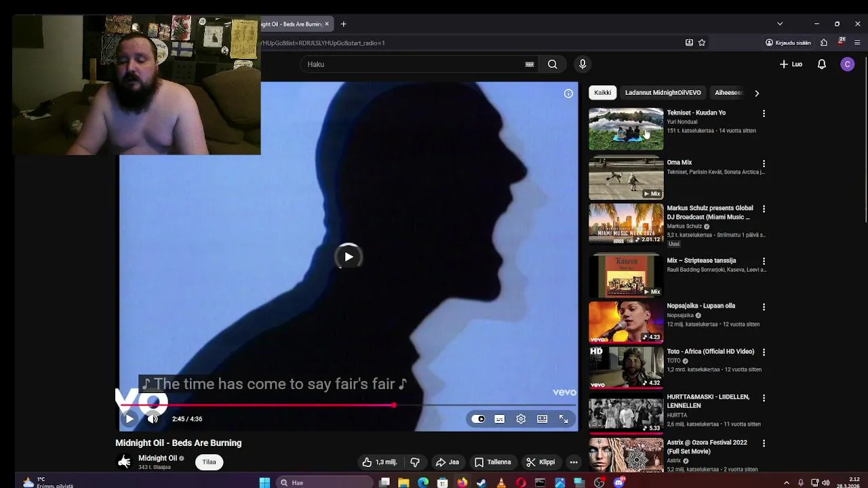Open options menu for Oma Mix
868x488 pixels.
[764, 163]
